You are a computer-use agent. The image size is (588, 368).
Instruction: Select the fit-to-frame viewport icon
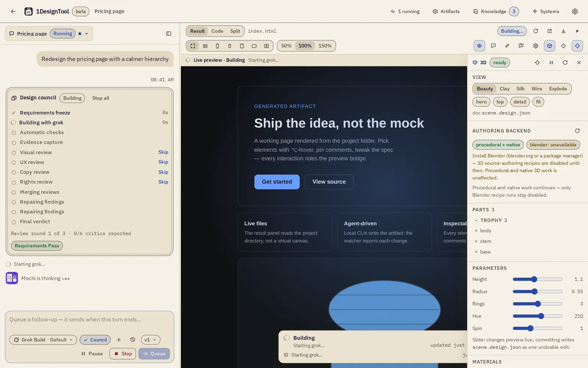pyautogui.click(x=193, y=46)
